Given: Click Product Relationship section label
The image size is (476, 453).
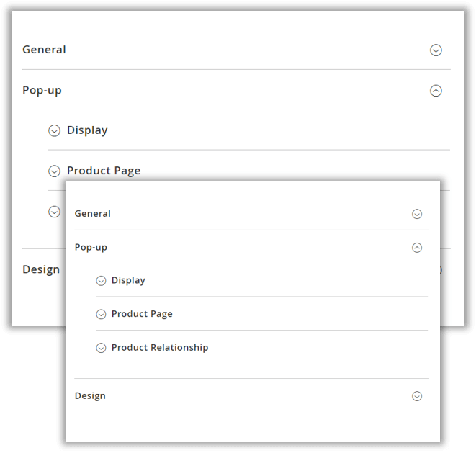Looking at the screenshot, I should (x=160, y=348).
